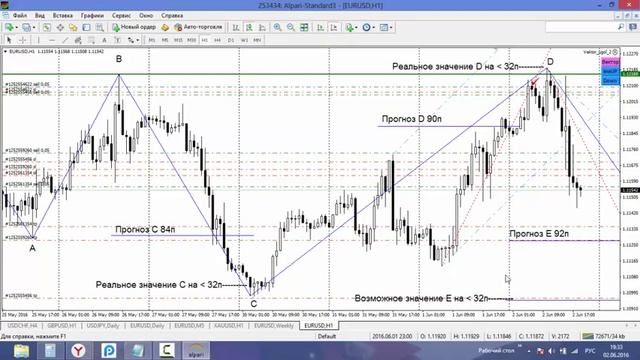
Task: Switch timeframe to M30
Action: (x=192, y=40)
